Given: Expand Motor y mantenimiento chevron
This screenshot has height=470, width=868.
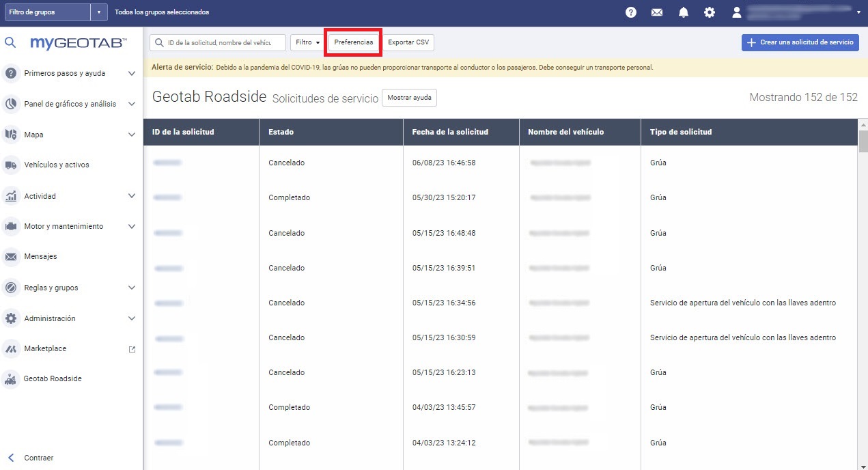Looking at the screenshot, I should (132, 226).
